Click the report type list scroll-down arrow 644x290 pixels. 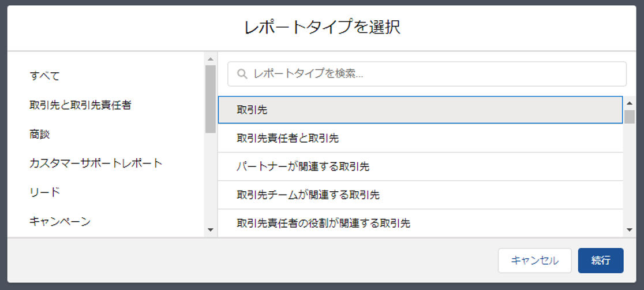coord(630,230)
